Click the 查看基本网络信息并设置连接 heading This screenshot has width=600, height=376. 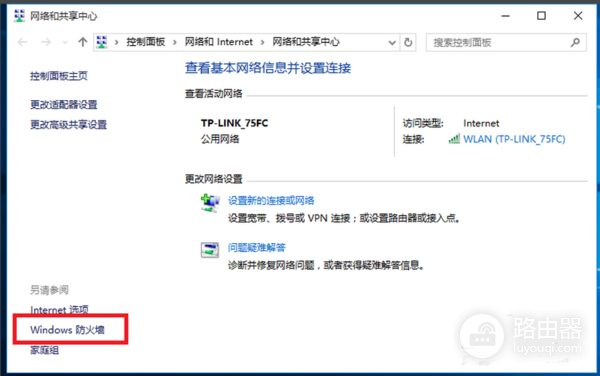[268, 68]
